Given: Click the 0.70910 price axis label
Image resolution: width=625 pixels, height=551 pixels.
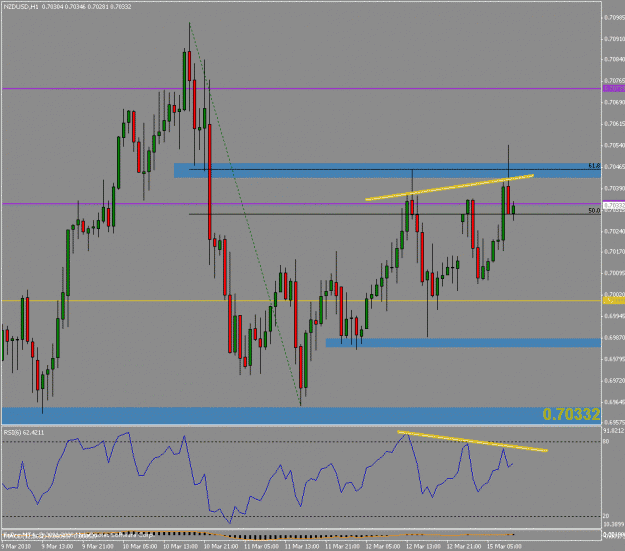Looking at the screenshot, I should (x=614, y=39).
